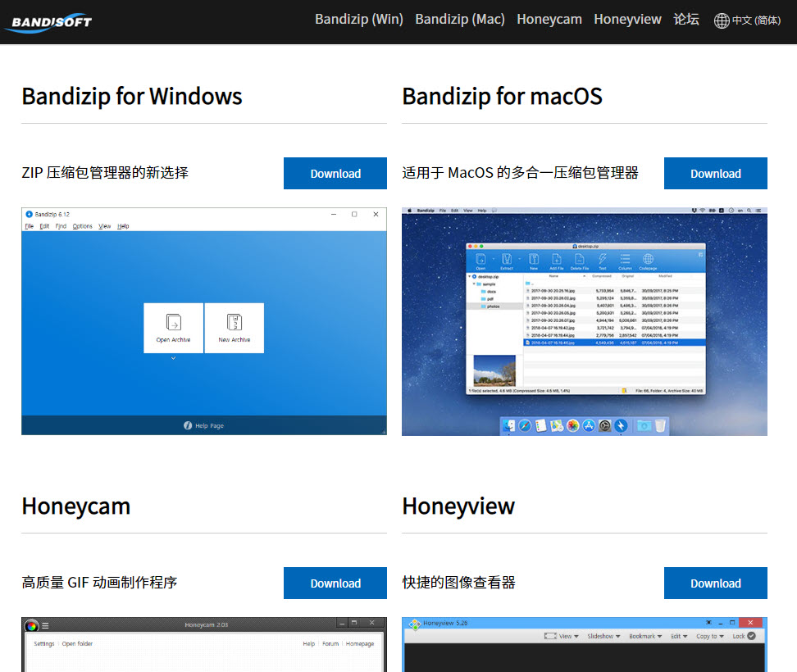
Task: Click Download for Bandizip for Windows
Action: click(x=335, y=173)
